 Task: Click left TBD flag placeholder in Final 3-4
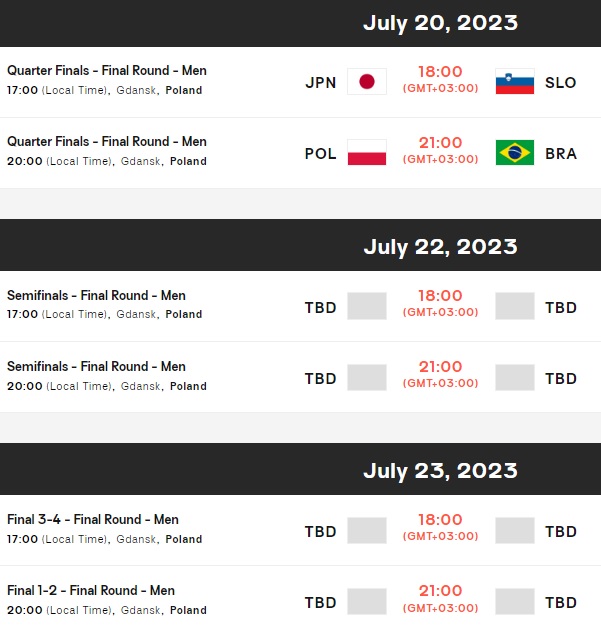tap(366, 530)
